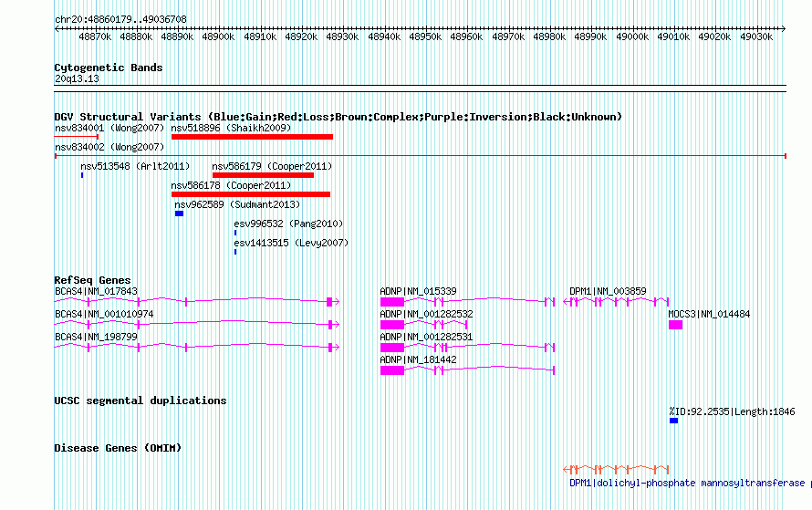Screen dimensions: 812x510
Task: Click the MOCS3|NM_014484 gene label
Action: [709, 314]
